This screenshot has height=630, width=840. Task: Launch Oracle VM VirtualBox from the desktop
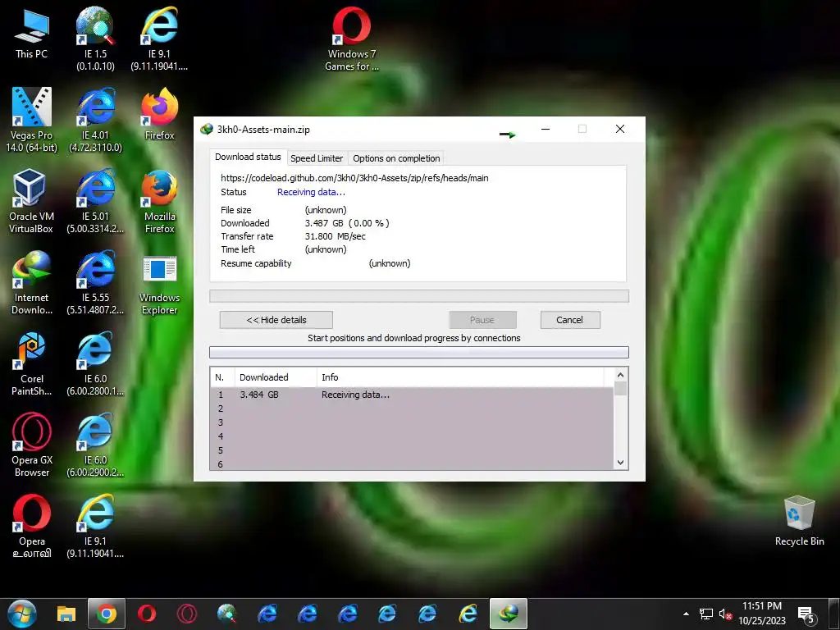pyautogui.click(x=31, y=202)
